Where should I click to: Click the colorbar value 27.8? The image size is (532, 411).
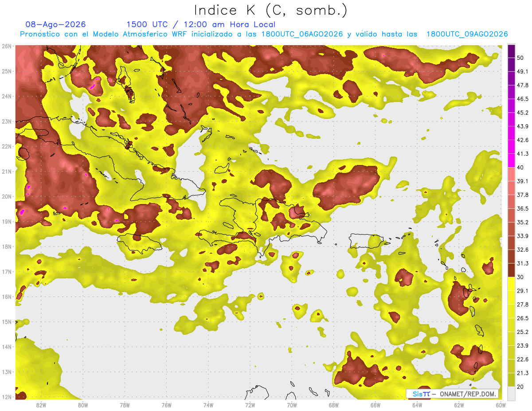coord(522,305)
